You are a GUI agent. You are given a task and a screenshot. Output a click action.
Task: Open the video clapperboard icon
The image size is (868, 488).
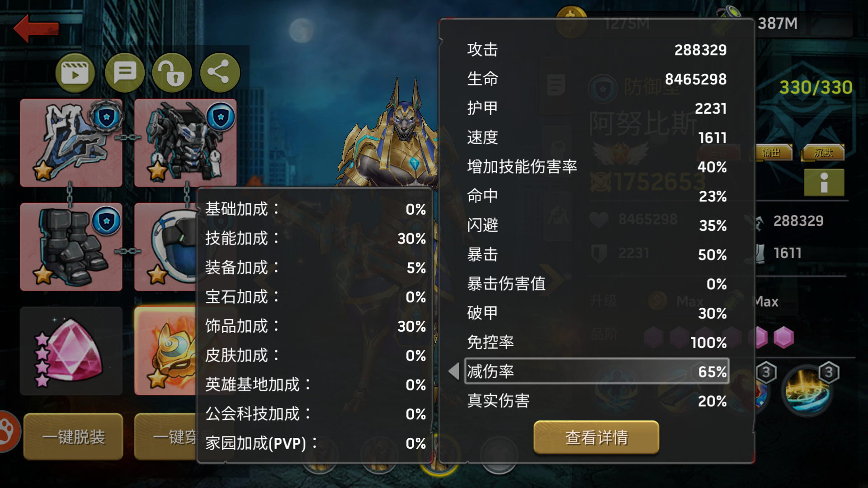click(75, 73)
